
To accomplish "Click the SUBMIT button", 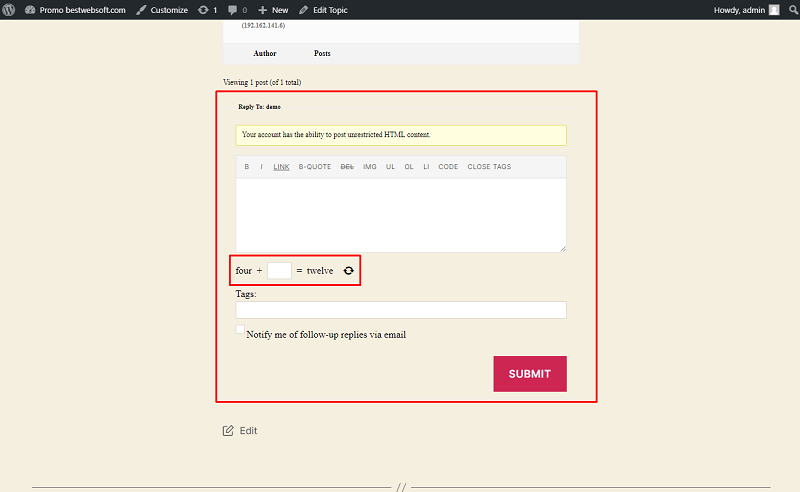I will 530,374.
